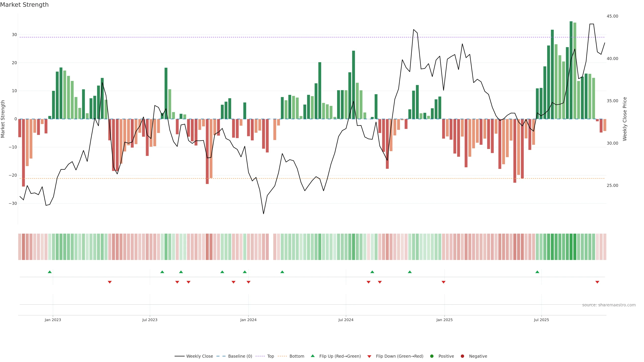Click the green flip-up marker just before Jul 2025
644x362 pixels.
click(x=537, y=272)
